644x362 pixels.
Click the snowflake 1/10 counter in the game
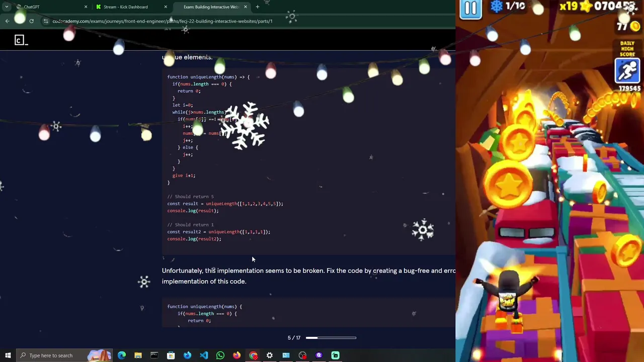point(508,6)
